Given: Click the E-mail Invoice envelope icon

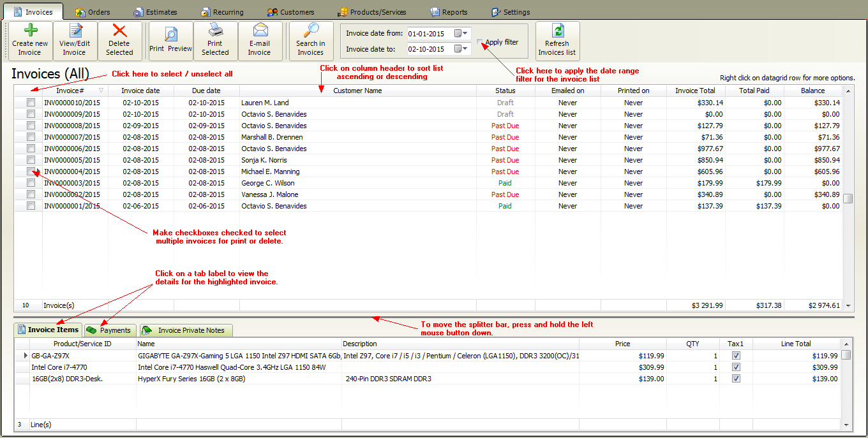Looking at the screenshot, I should click(x=260, y=31).
